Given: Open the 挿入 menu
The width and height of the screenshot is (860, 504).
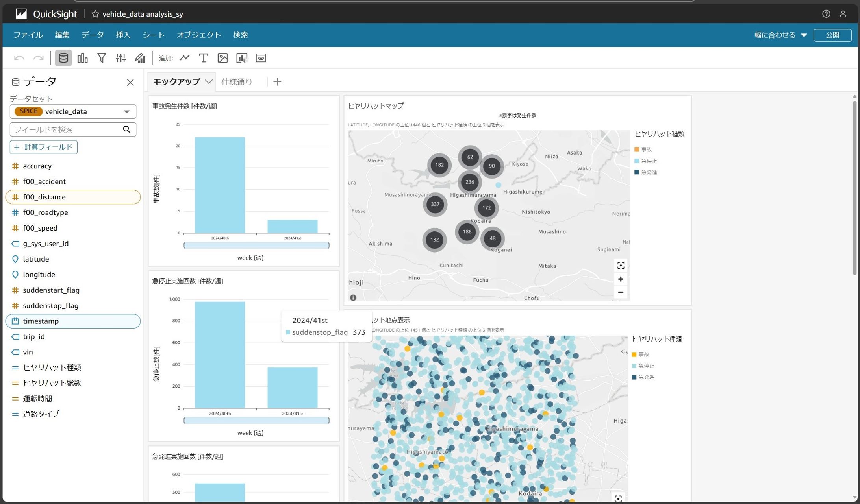Looking at the screenshot, I should coord(123,35).
